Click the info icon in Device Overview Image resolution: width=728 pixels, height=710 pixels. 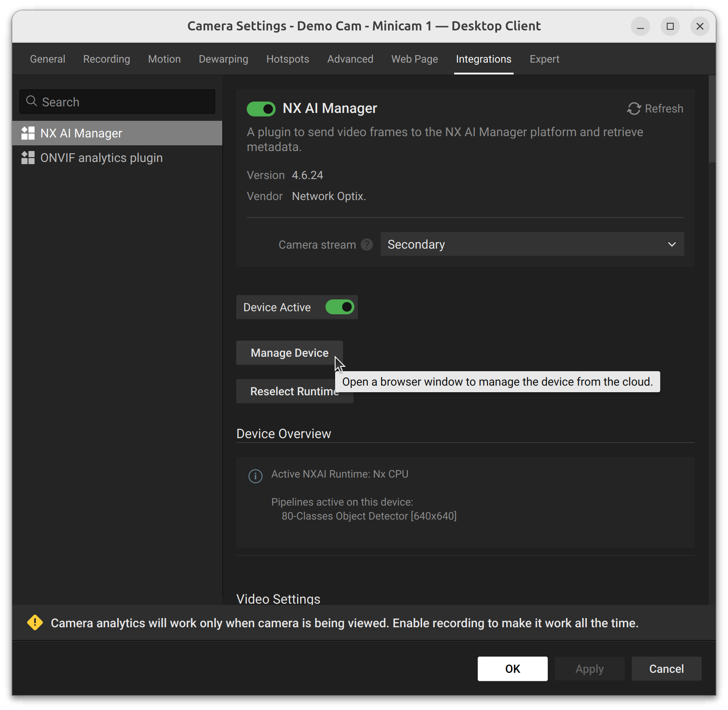click(x=255, y=476)
